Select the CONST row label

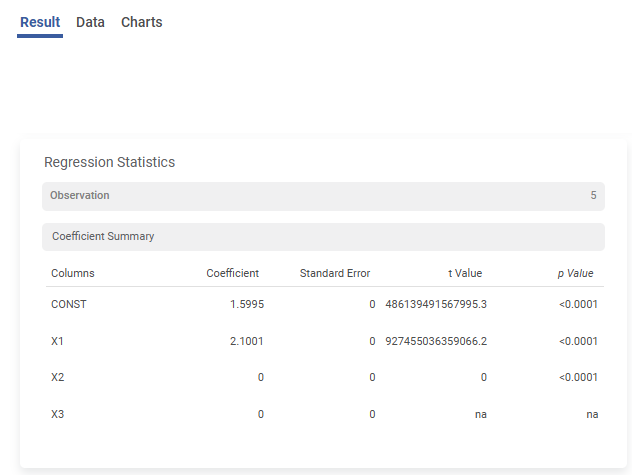pos(68,305)
